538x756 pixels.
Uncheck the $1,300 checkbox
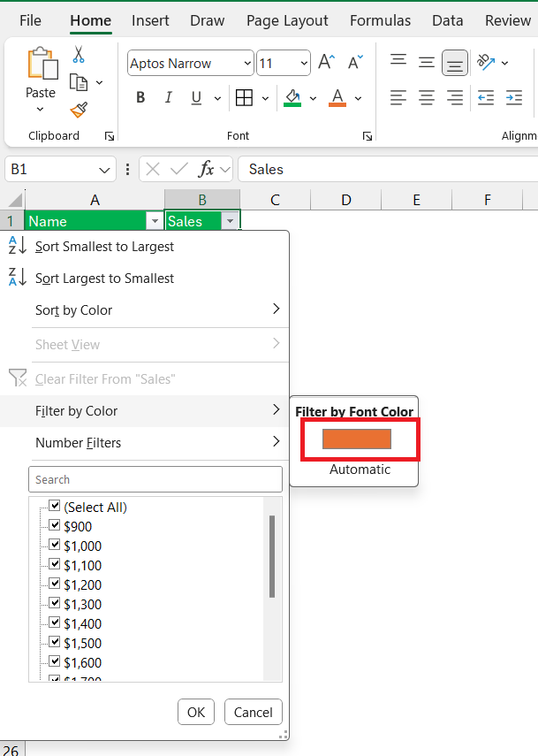55,603
